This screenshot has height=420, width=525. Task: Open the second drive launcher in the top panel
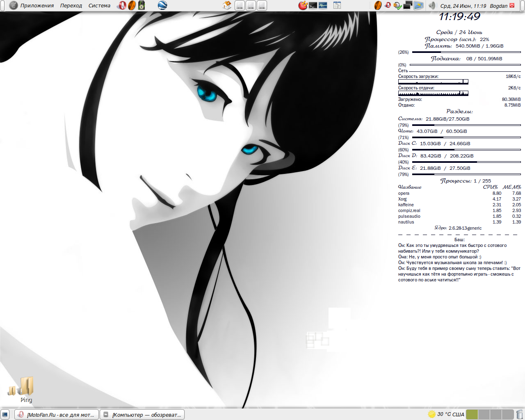pos(251,5)
